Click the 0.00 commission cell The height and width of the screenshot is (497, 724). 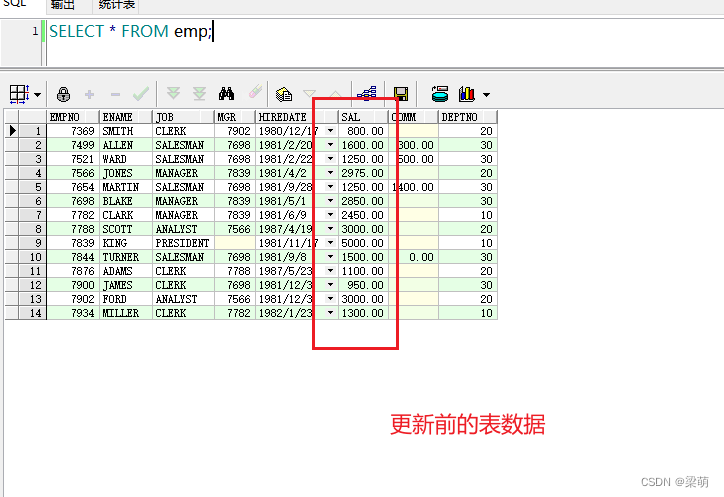coord(413,257)
